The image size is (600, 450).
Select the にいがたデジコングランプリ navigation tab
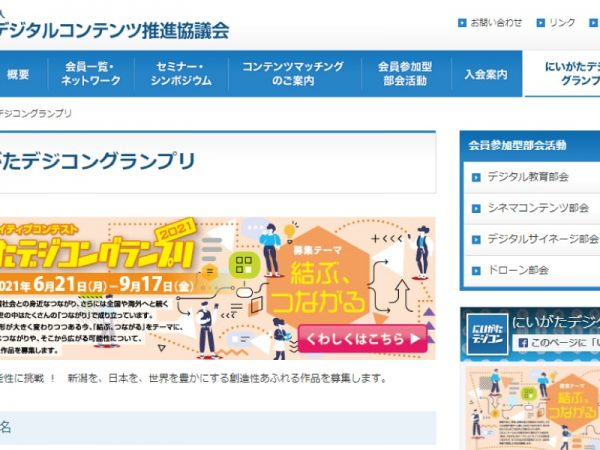562,74
